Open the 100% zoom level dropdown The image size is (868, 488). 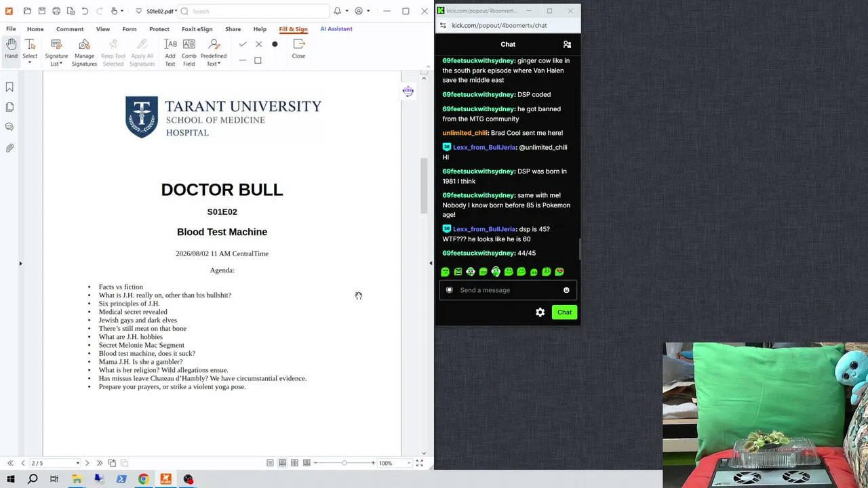coord(408,463)
